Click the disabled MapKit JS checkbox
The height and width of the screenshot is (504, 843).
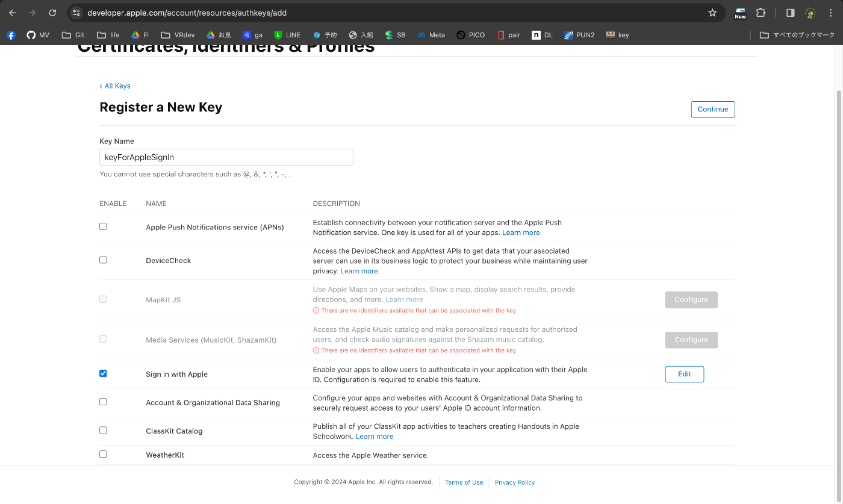click(103, 299)
